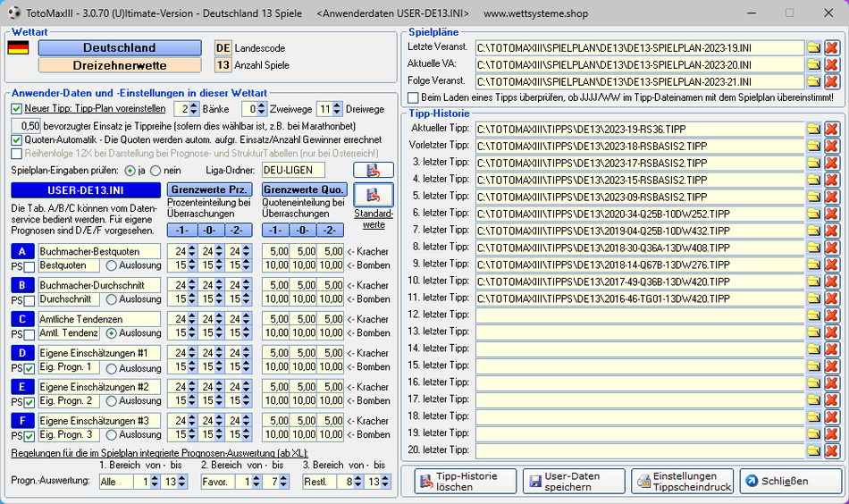The image size is (849, 504).
Task: Delete the Aktueller Tipp entry
Action: pyautogui.click(x=831, y=129)
